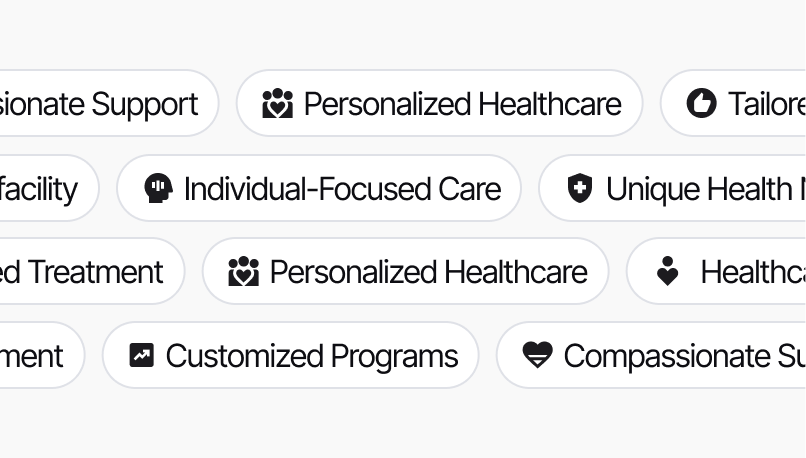This screenshot has width=806, height=458.
Task: Choose the Customized Programs label
Action: [x=311, y=356]
